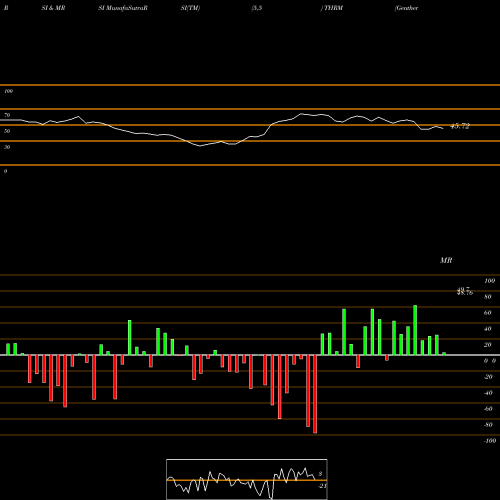Click the -21 label in mini chart
This screenshot has height=500, width=500.
coord(322,486)
